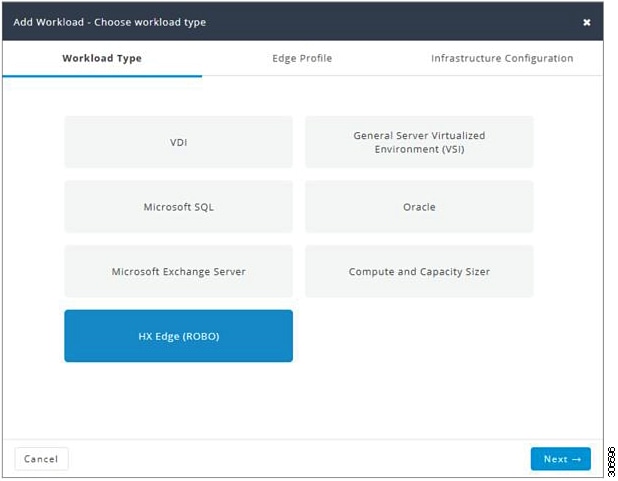Select Microsoft Exchange Server workload

point(179,271)
